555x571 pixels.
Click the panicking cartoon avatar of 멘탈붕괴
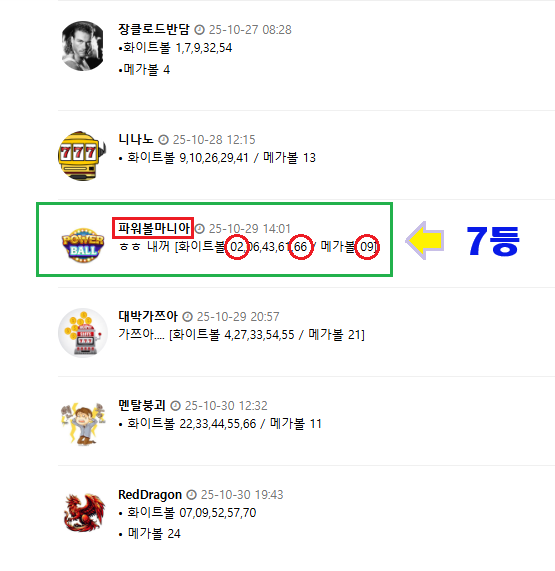coord(83,423)
